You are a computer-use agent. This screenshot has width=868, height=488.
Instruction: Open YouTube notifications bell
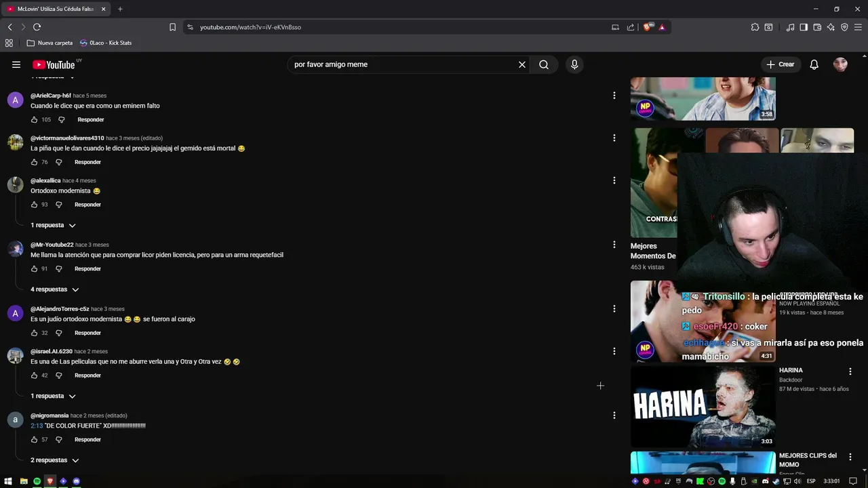[814, 64]
